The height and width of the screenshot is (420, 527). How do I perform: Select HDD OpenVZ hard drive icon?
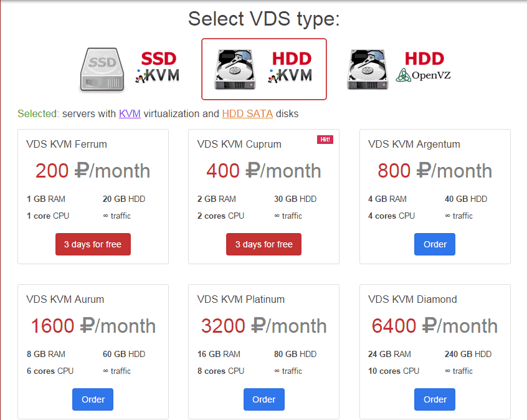click(x=367, y=69)
